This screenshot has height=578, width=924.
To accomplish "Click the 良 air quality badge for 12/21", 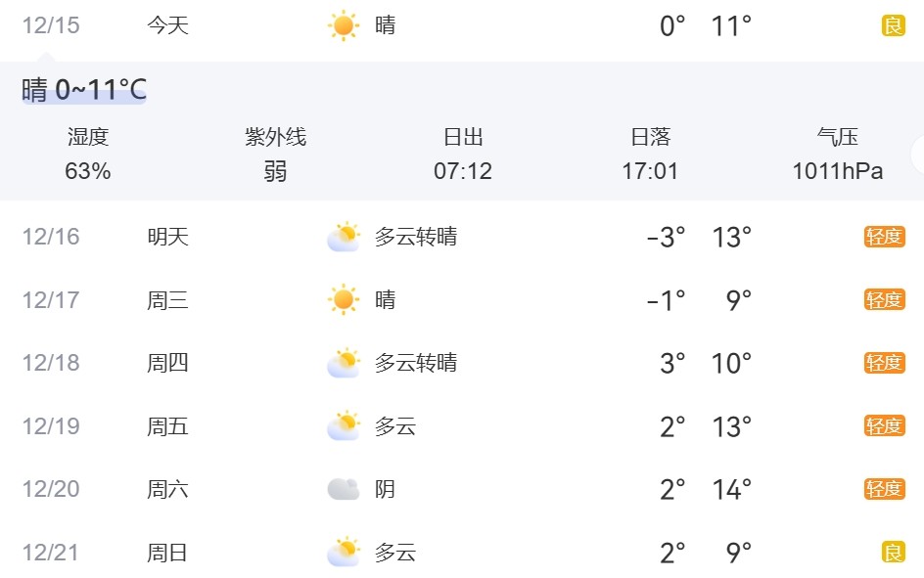I will [893, 553].
